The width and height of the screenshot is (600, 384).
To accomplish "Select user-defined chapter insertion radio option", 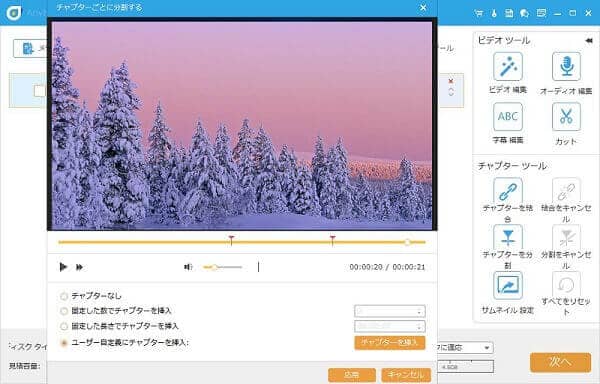I will coord(64,343).
